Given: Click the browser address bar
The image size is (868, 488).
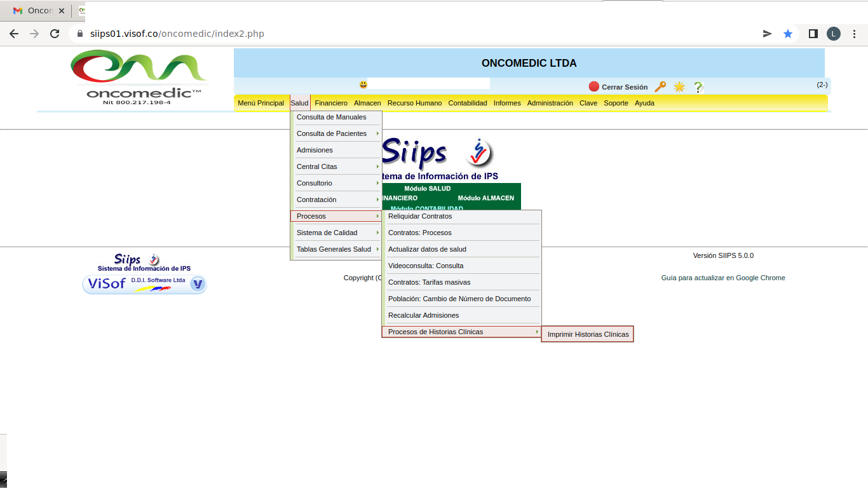Looking at the screenshot, I should point(413,34).
